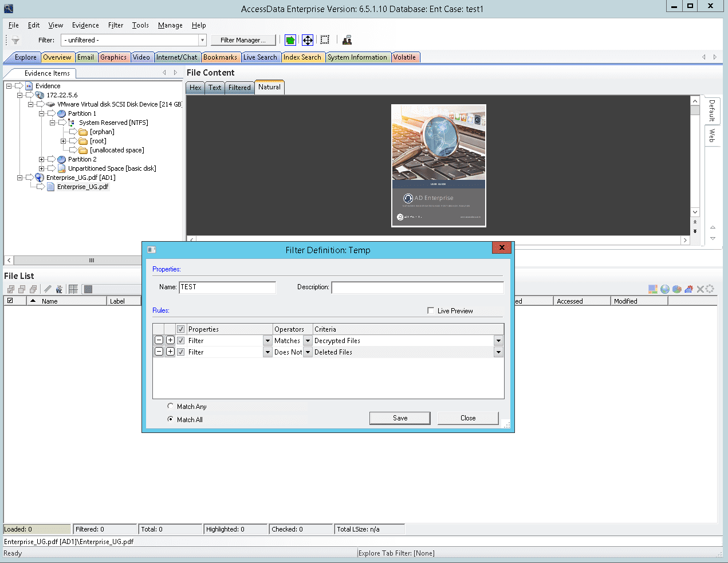The height and width of the screenshot is (563, 728).
Task: Click the globe icon above file list
Action: tap(664, 289)
